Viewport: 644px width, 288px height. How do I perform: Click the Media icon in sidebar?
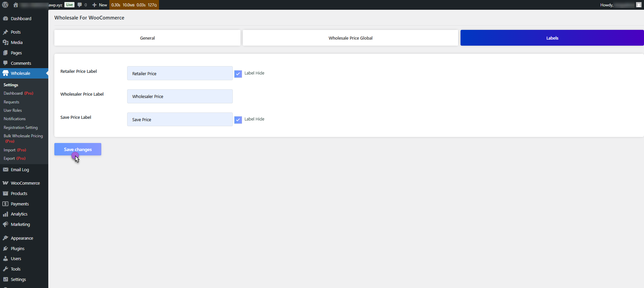[5, 43]
